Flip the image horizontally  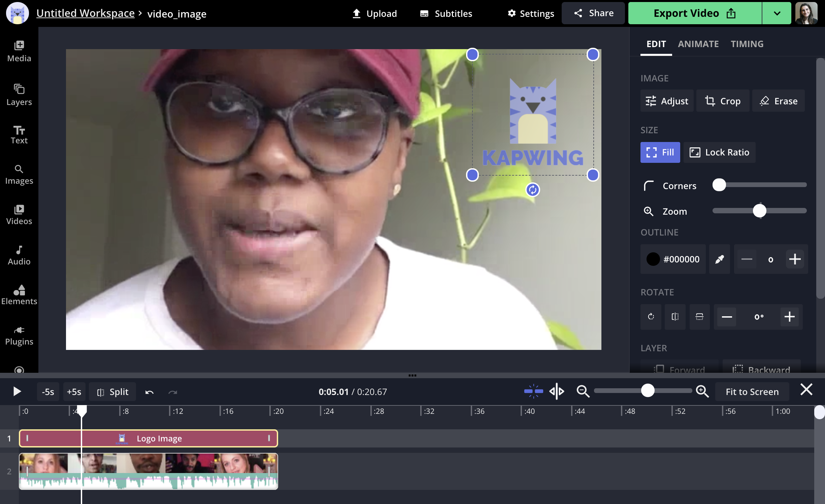675,317
